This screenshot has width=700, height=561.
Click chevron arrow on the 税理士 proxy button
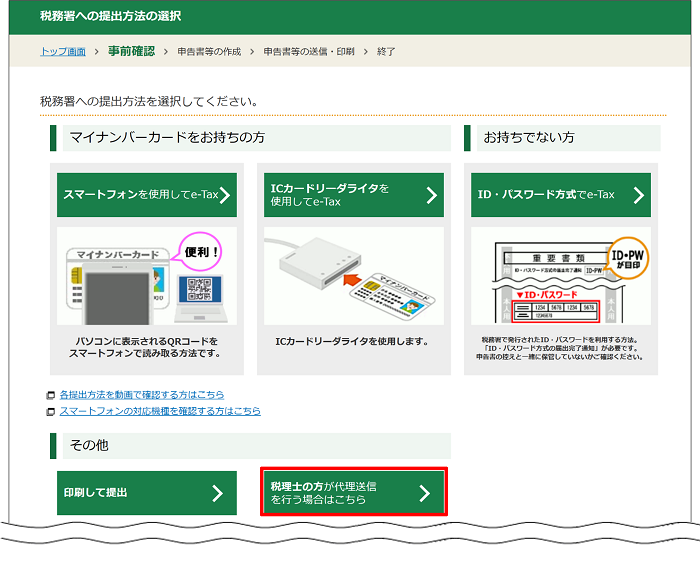tap(424, 492)
